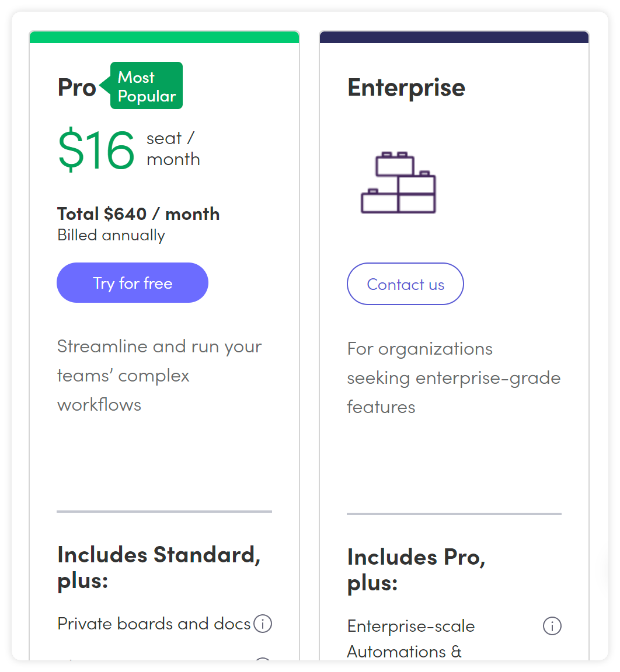The width and height of the screenshot is (620, 672).
Task: Click the enterprise-grade features description text
Action: (x=453, y=377)
